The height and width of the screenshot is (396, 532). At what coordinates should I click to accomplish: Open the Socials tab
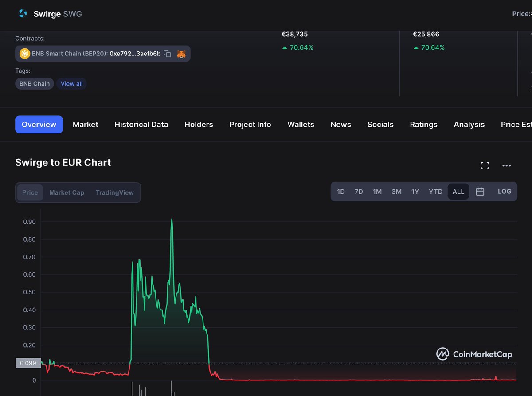pos(380,125)
